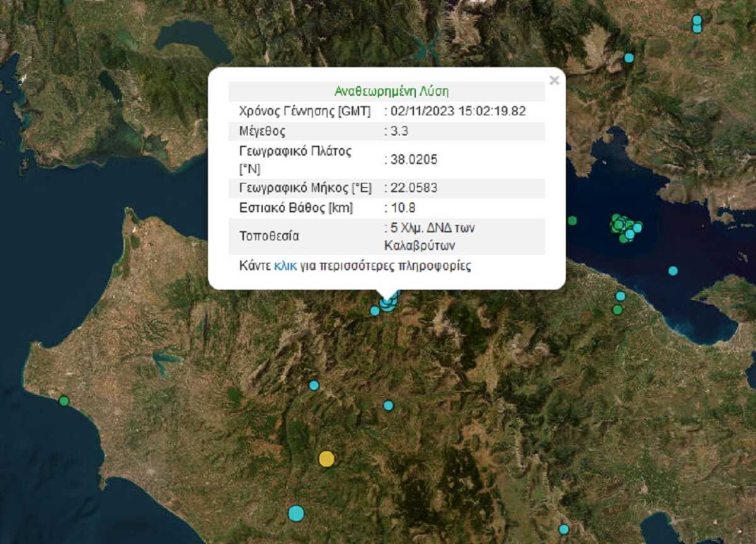Click the large cyan marker below the yellow one
756x544 pixels.
(296, 513)
